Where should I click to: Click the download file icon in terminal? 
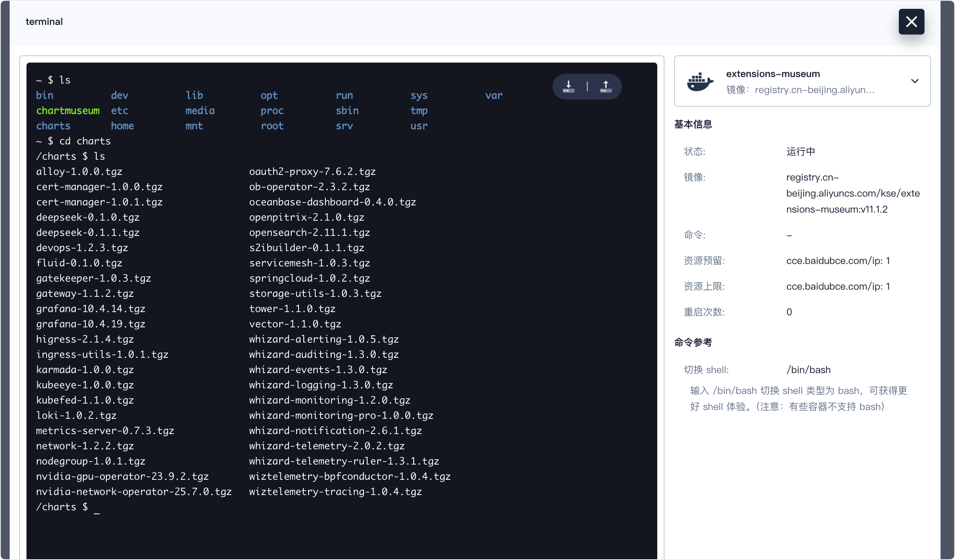tap(568, 86)
